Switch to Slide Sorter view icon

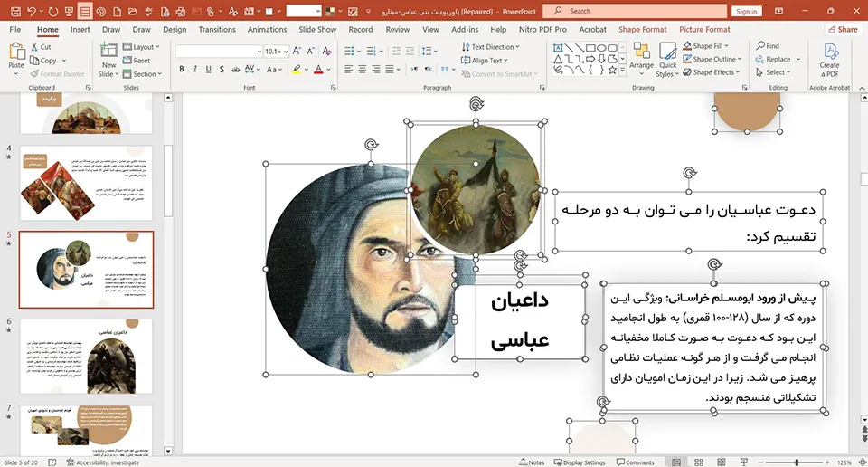click(x=699, y=462)
